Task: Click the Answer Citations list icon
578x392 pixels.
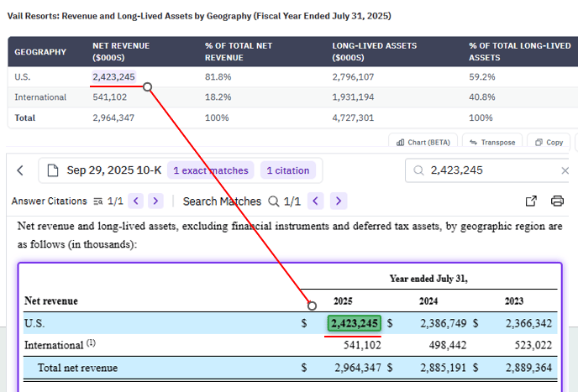Action: coord(99,201)
